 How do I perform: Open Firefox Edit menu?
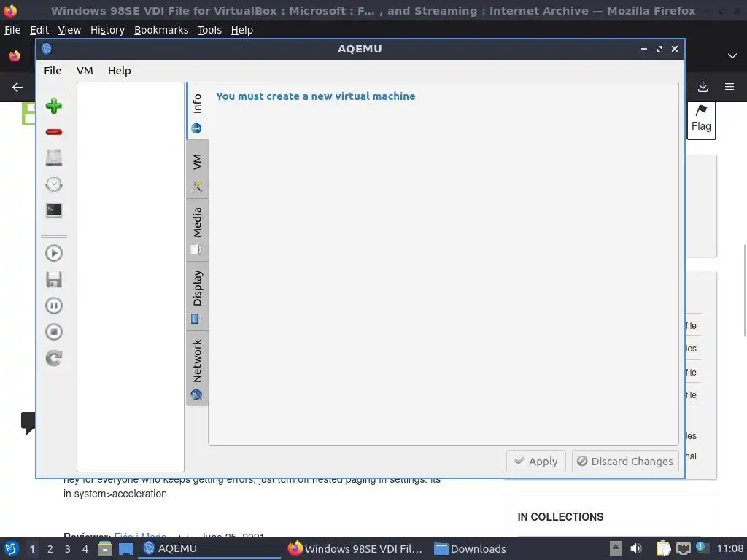39,30
